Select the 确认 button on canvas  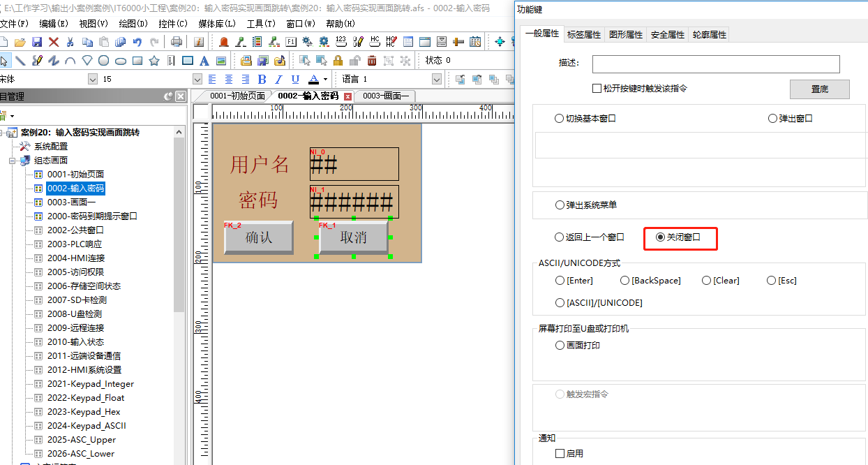258,238
